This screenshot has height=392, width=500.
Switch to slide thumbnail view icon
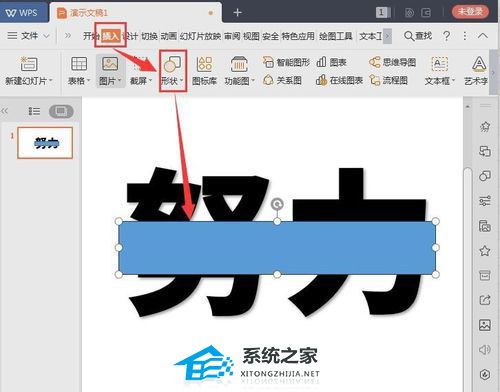[x=61, y=111]
